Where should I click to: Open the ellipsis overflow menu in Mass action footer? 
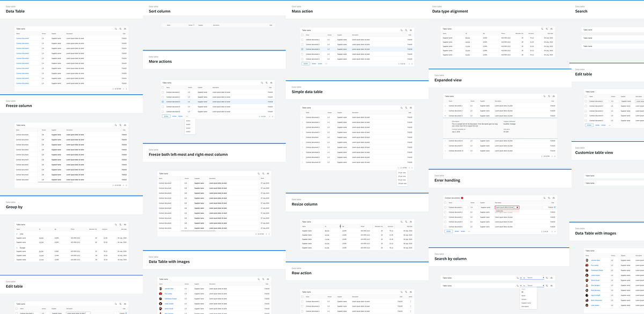[326, 63]
